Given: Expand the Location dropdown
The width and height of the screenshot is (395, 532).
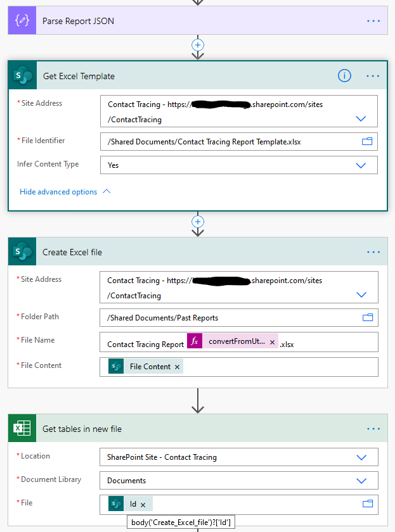Looking at the screenshot, I should click(x=361, y=457).
